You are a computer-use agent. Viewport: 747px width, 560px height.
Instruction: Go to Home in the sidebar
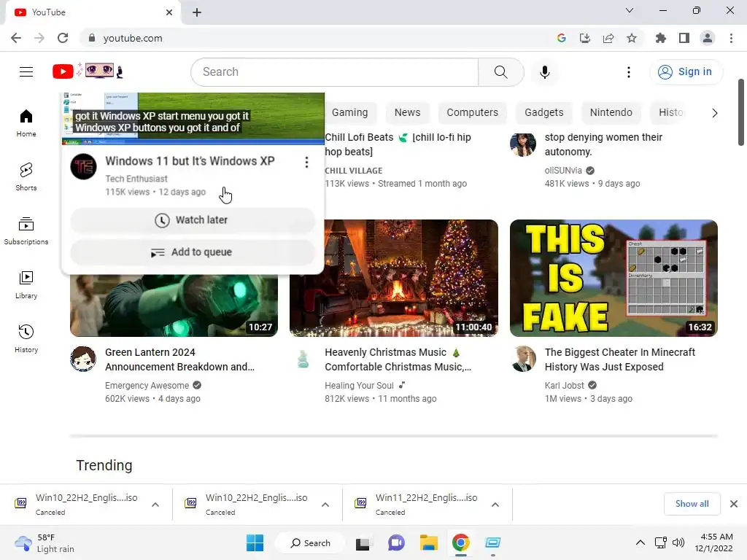[26, 123]
